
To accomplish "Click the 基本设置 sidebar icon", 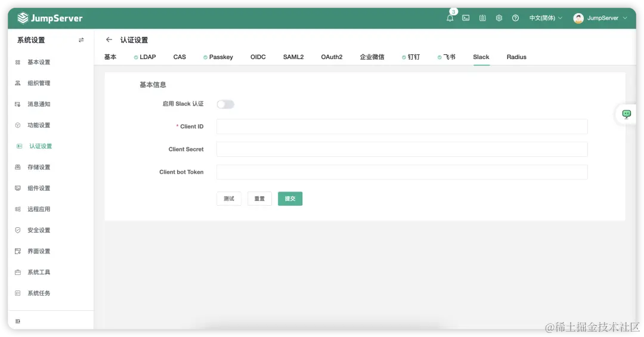I will [x=18, y=62].
